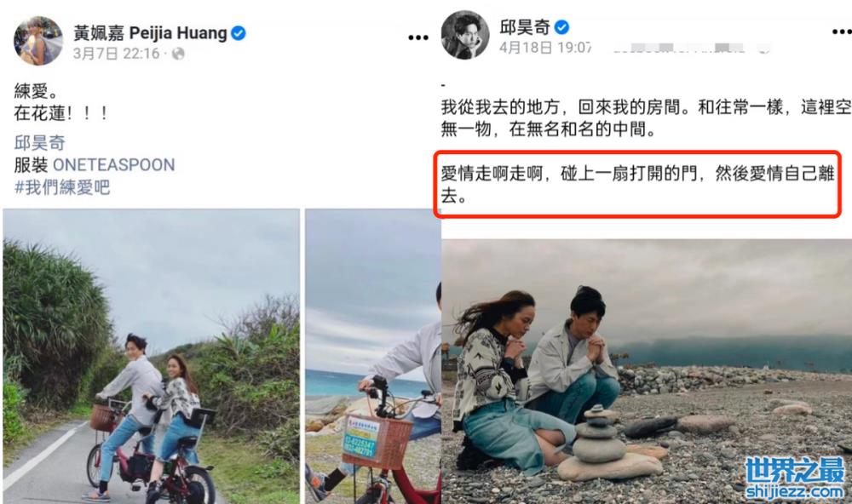Click the 練愛。在花蓮 post caption

click(x=60, y=102)
